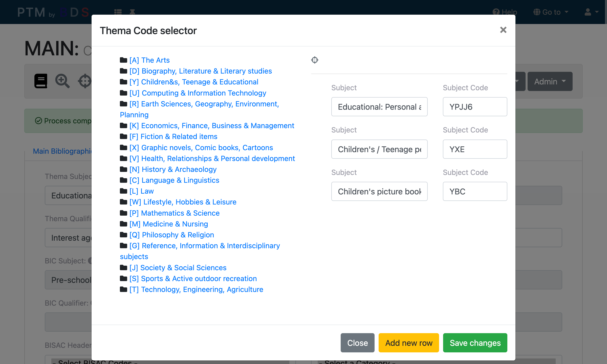Viewport: 607px width, 364px height.
Task: Click the pin icon in the top navbar
Action: (133, 12)
